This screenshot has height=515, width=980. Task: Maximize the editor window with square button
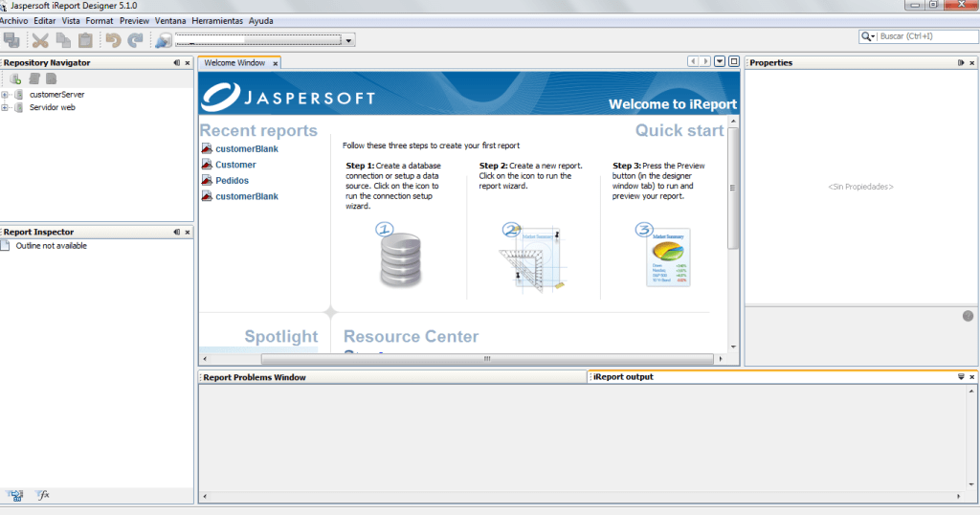point(733,62)
